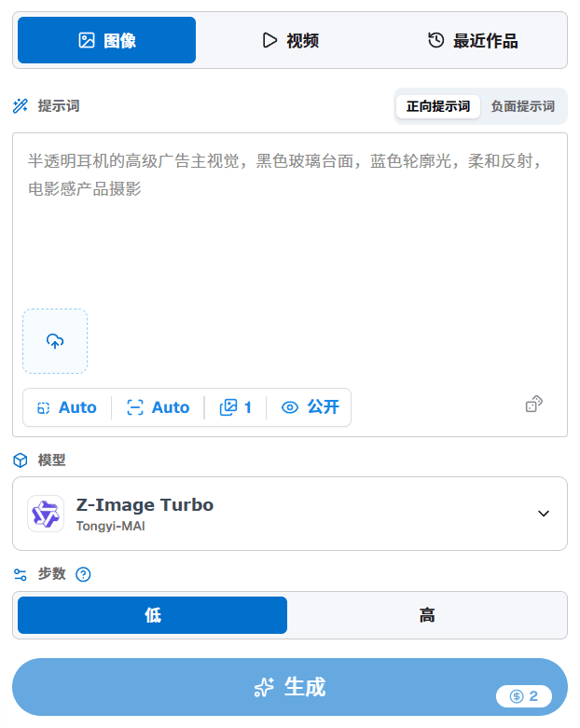The width and height of the screenshot is (580, 728).
Task: Click the Tongyi-MAI provider text
Action: point(111,527)
